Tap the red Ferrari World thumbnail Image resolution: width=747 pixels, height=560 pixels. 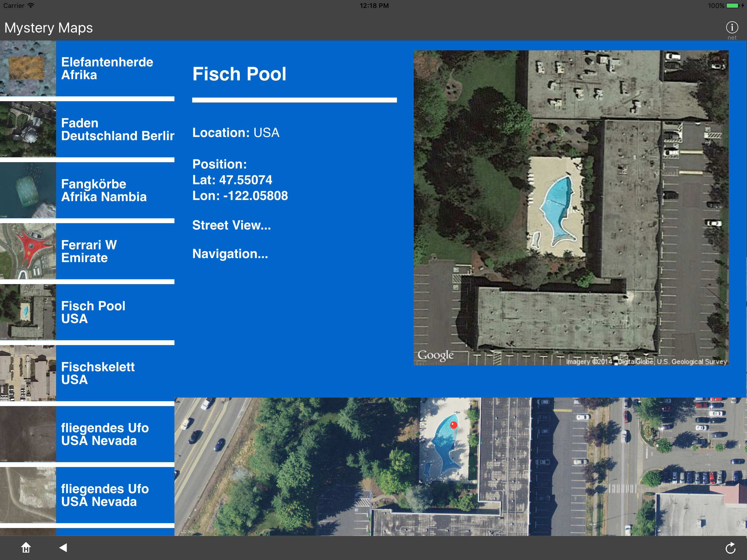28,251
